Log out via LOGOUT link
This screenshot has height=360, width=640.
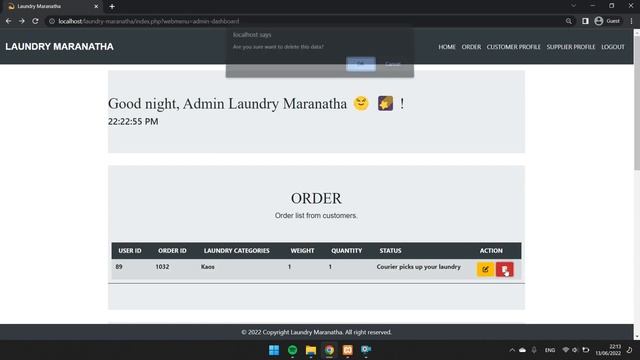pos(613,47)
